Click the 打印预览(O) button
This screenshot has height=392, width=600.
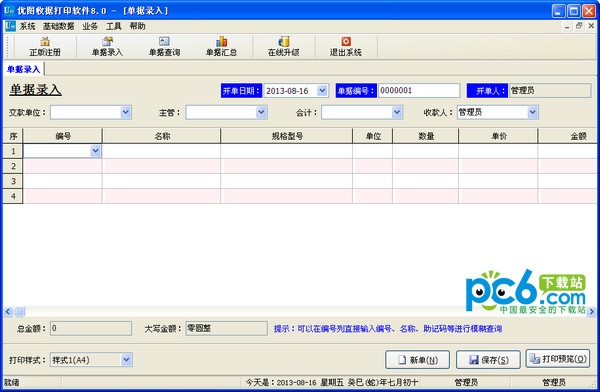coord(558,359)
